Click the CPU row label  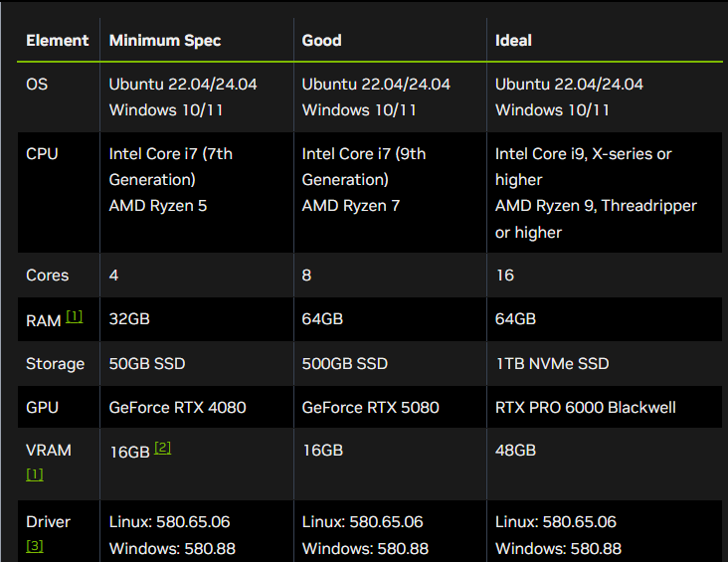42,154
